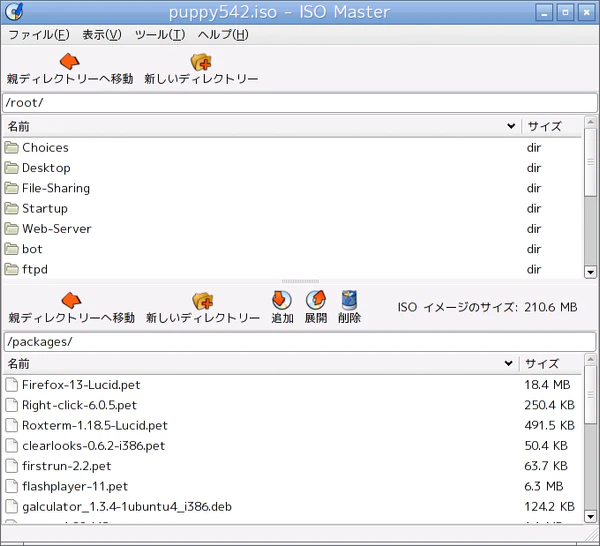Click the upper parent directory arrow icon
600x546 pixels.
(x=69, y=62)
